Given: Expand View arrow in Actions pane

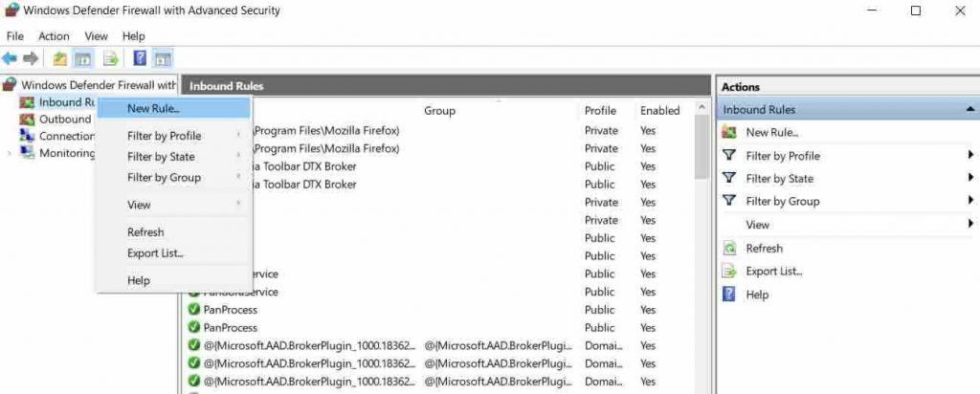Looking at the screenshot, I should (x=970, y=223).
